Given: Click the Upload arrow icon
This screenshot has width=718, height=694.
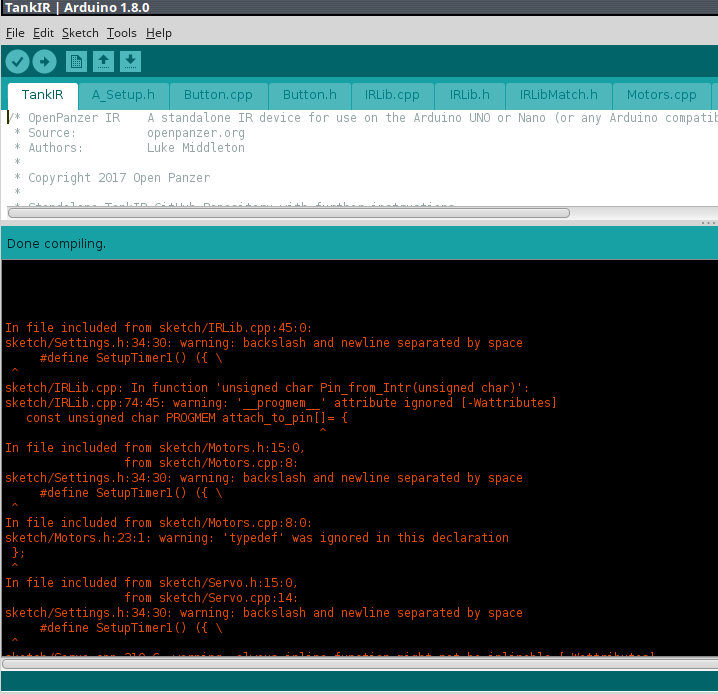Looking at the screenshot, I should [44, 61].
